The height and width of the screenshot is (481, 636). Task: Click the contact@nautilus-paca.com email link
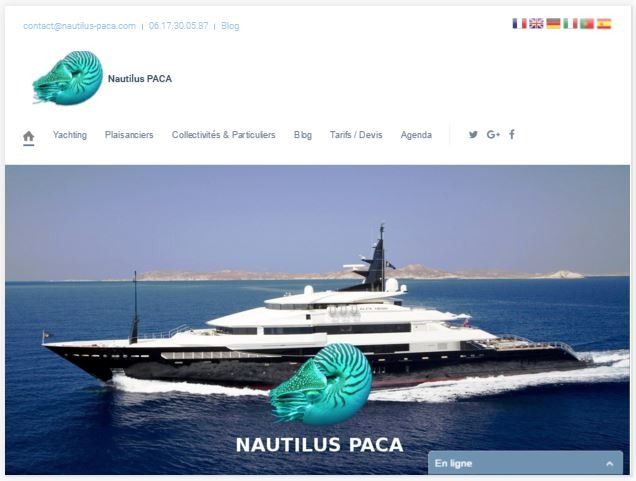click(x=80, y=26)
